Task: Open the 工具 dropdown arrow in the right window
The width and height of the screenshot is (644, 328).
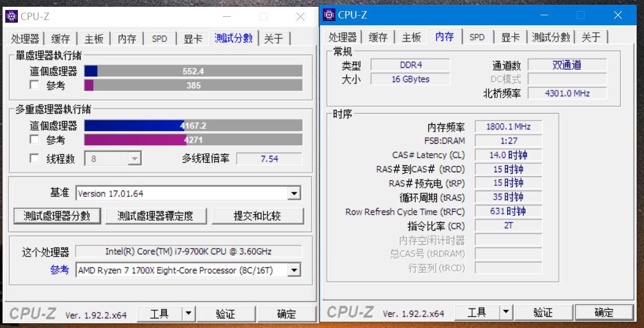Action: click(x=506, y=312)
